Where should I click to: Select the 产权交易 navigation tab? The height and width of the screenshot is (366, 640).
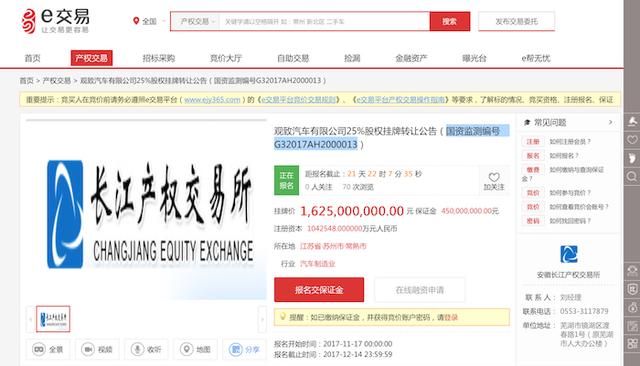(x=91, y=58)
